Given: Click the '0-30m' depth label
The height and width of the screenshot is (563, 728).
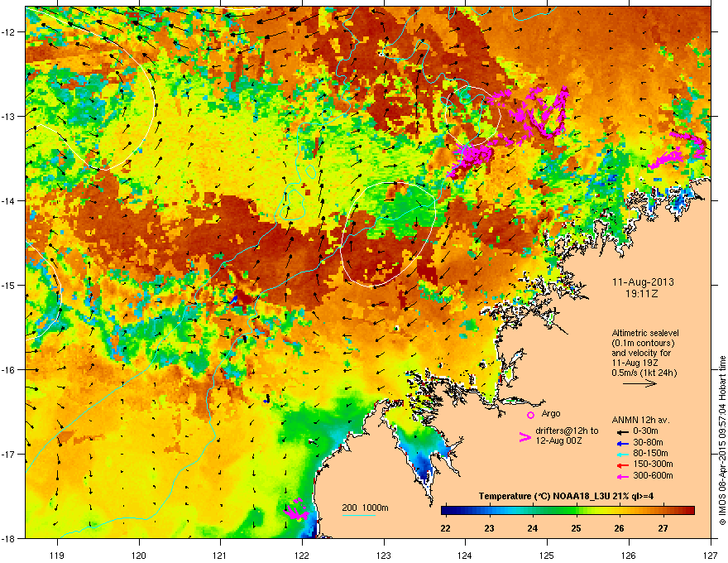Looking at the screenshot, I should click(645, 431).
